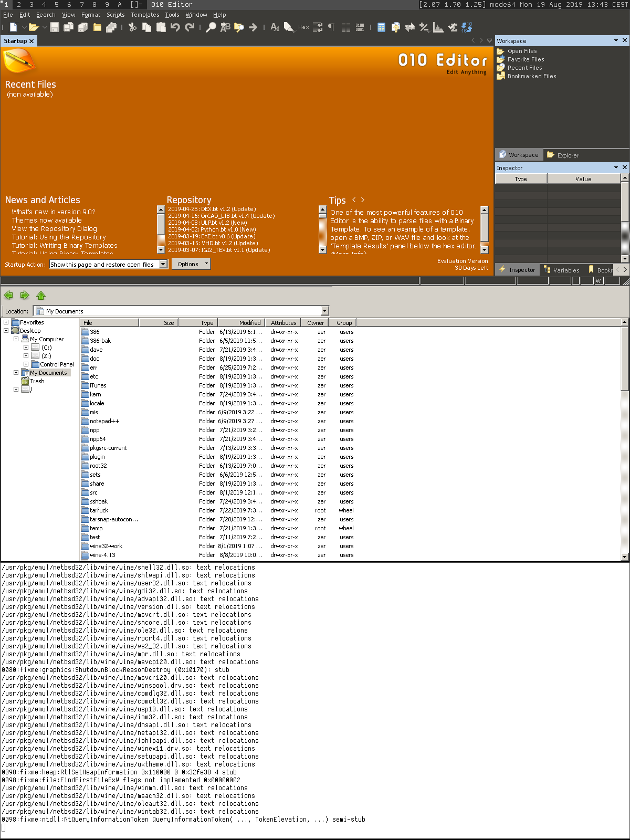Screen dimensions: 630x840
Task: Click the green back arrow in Explorer
Action: coord(8,296)
